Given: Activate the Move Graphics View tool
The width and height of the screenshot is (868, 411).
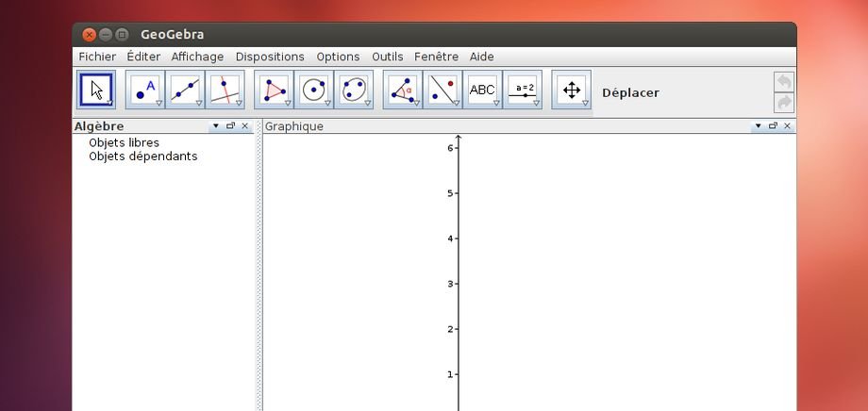Looking at the screenshot, I should (x=571, y=90).
